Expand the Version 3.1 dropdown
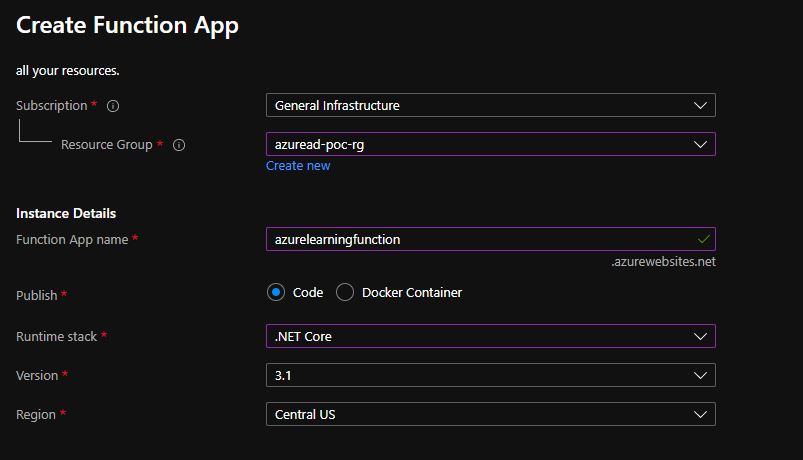 [x=490, y=375]
